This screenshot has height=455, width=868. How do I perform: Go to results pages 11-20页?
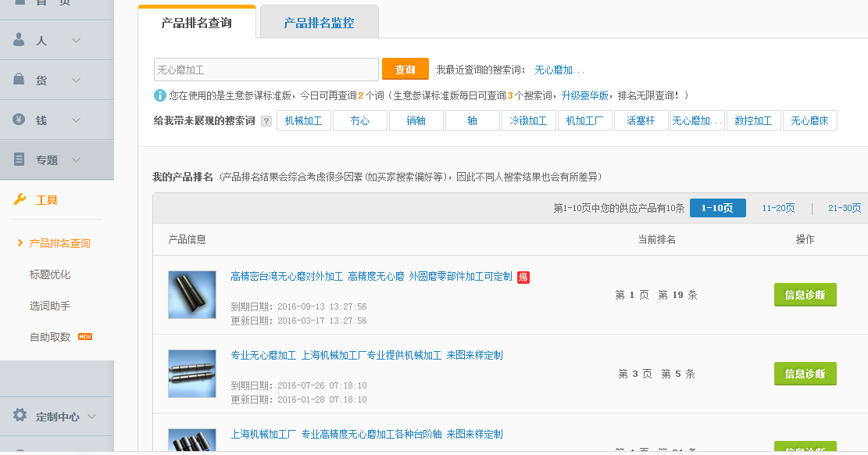tap(778, 208)
